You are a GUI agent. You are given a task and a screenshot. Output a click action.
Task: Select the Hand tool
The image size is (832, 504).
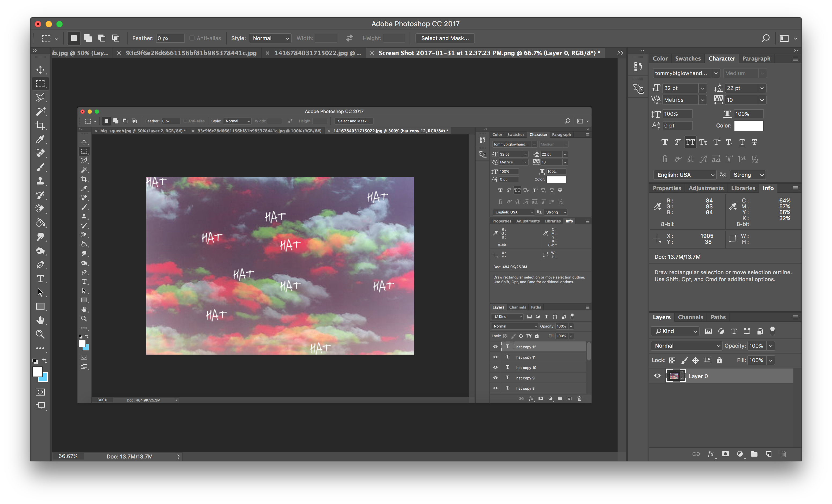[40, 320]
